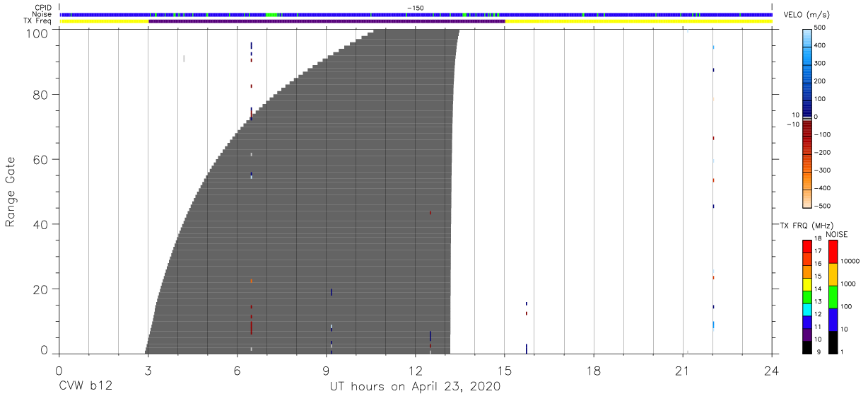The height and width of the screenshot is (401, 868).
Task: Click the purple 10-11 MHz TX frequency swatch
Action: click(x=807, y=334)
